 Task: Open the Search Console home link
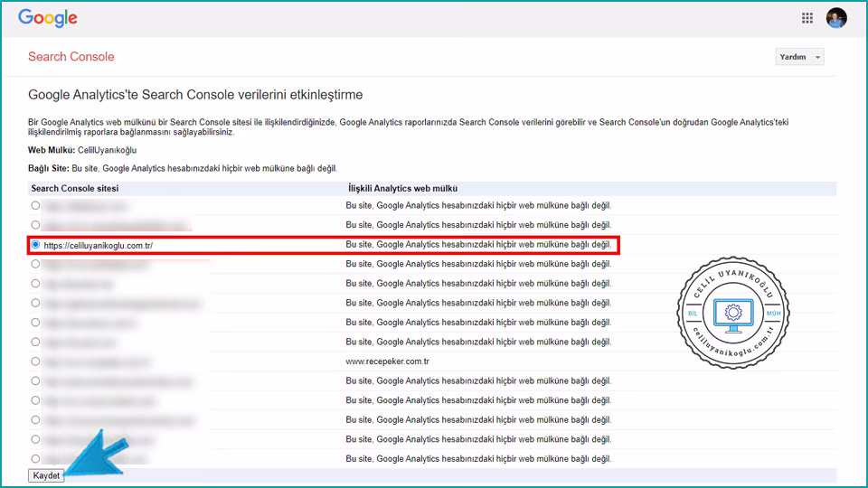(x=71, y=56)
